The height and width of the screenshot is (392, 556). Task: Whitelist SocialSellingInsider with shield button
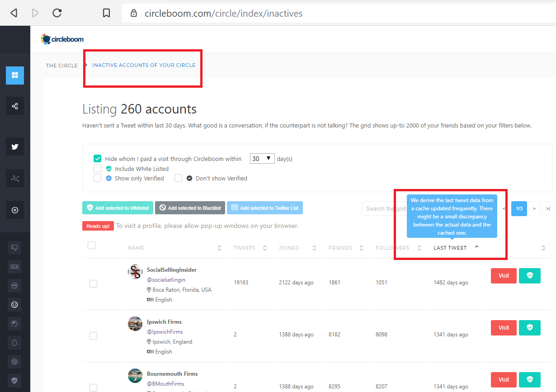tap(530, 275)
